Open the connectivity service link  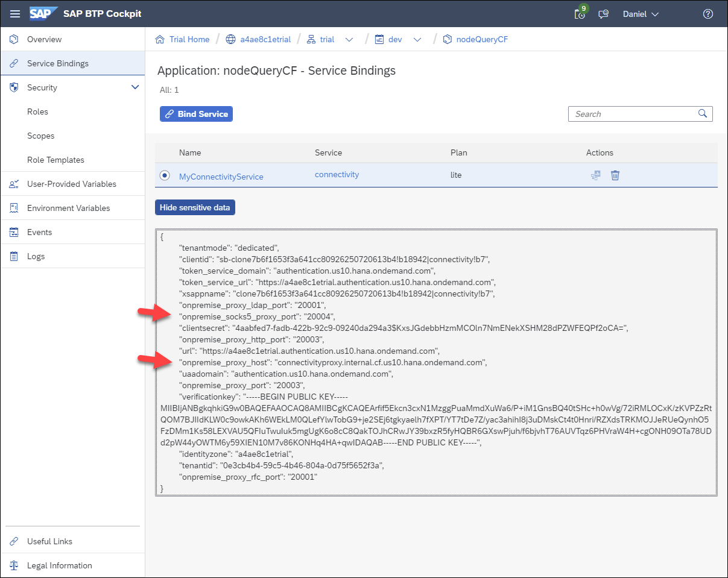pos(337,174)
